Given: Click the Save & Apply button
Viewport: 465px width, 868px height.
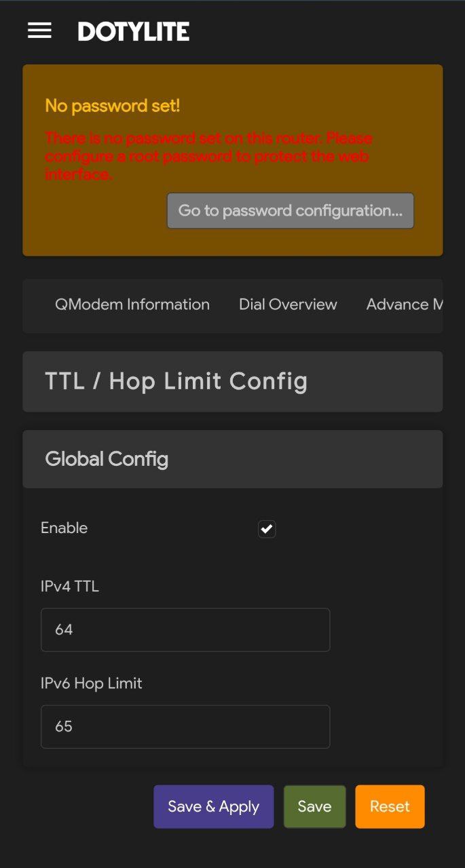Looking at the screenshot, I should (213, 806).
